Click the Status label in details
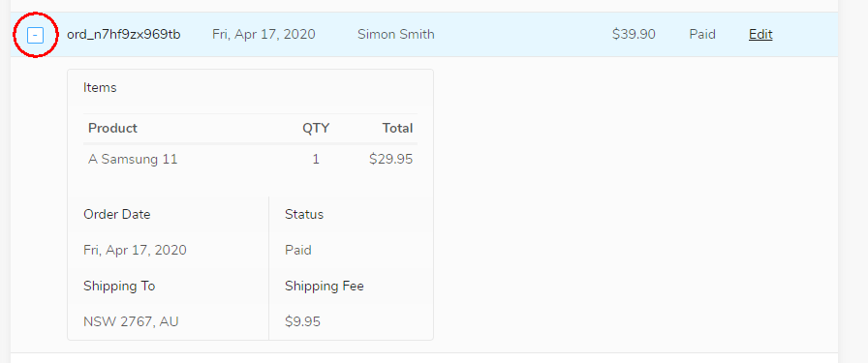 pyautogui.click(x=304, y=214)
